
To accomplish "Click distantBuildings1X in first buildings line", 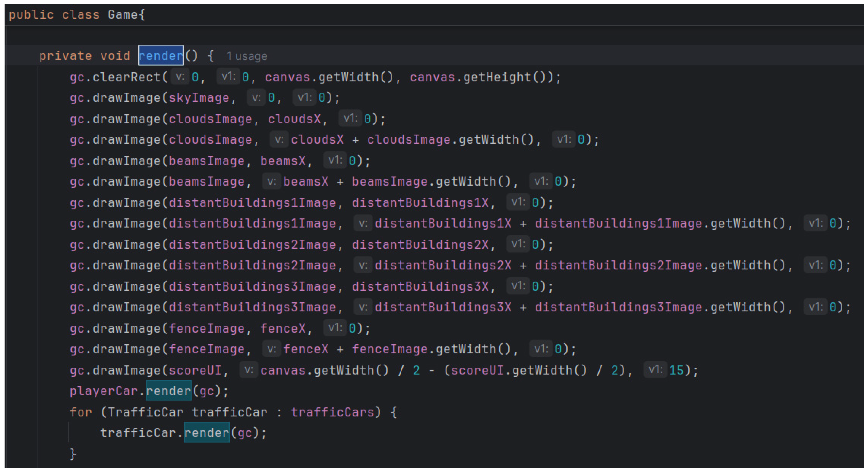I will (420, 203).
